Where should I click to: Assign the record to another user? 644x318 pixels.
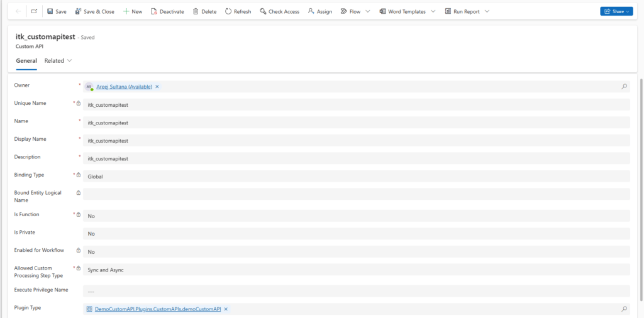click(319, 11)
